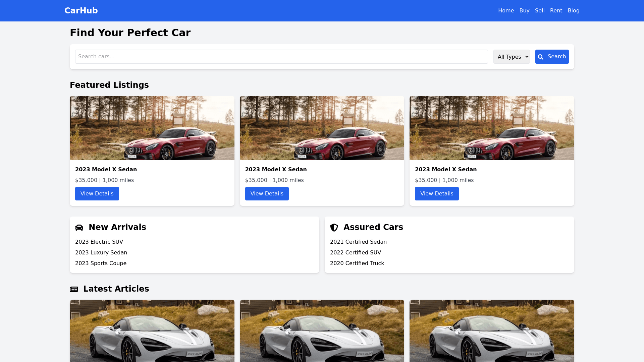Select 2023 Electric SUV in New Arrivals

99,242
